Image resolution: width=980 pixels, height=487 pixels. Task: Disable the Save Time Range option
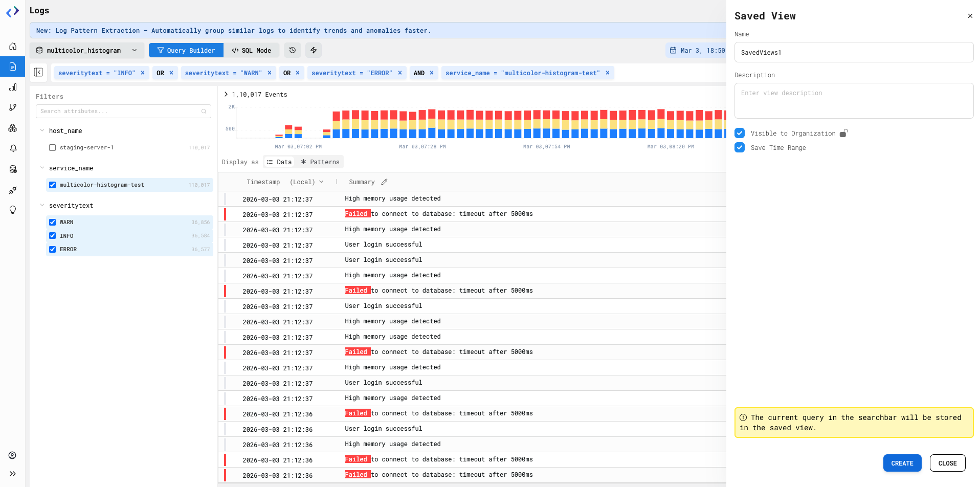point(740,147)
